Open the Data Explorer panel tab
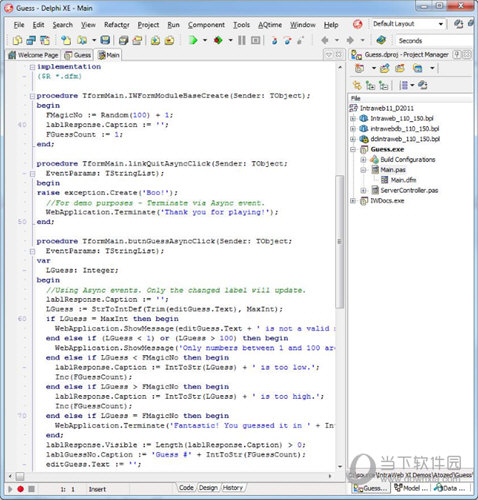478x500 pixels. pyautogui.click(x=449, y=488)
